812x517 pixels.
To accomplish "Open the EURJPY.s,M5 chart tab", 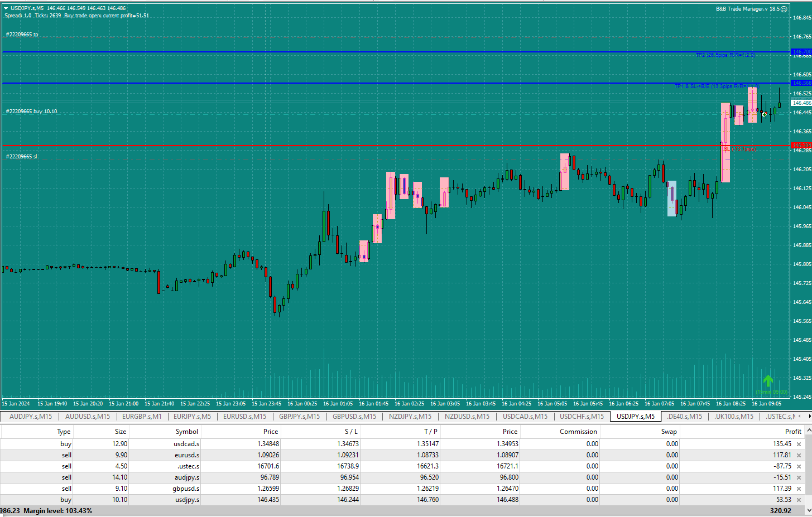I will pyautogui.click(x=192, y=417).
